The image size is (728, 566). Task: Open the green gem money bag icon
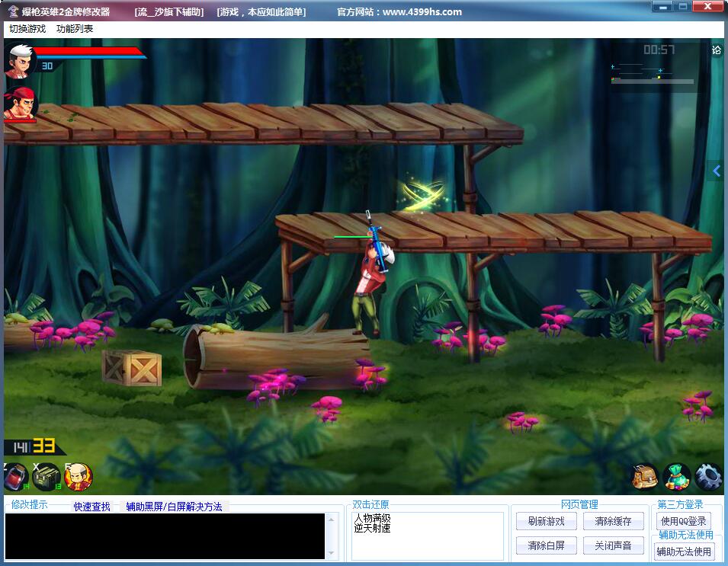point(677,476)
